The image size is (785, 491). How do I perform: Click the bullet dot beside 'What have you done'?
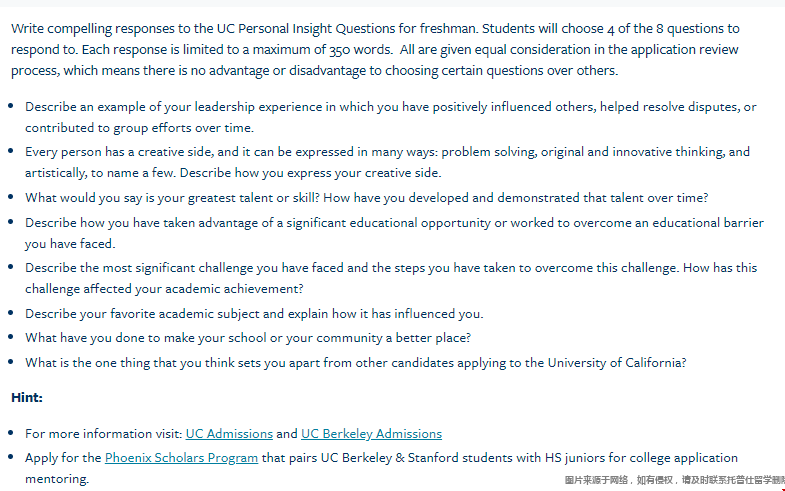click(x=11, y=338)
